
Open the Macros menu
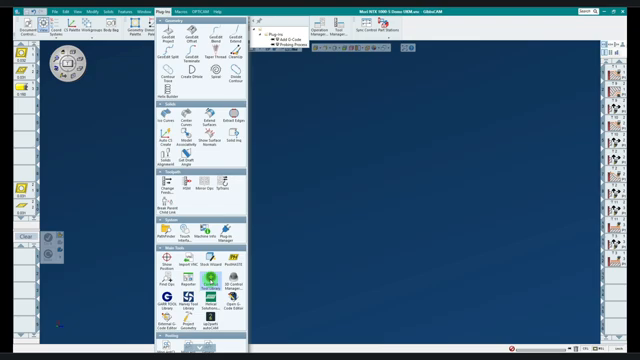click(x=181, y=12)
